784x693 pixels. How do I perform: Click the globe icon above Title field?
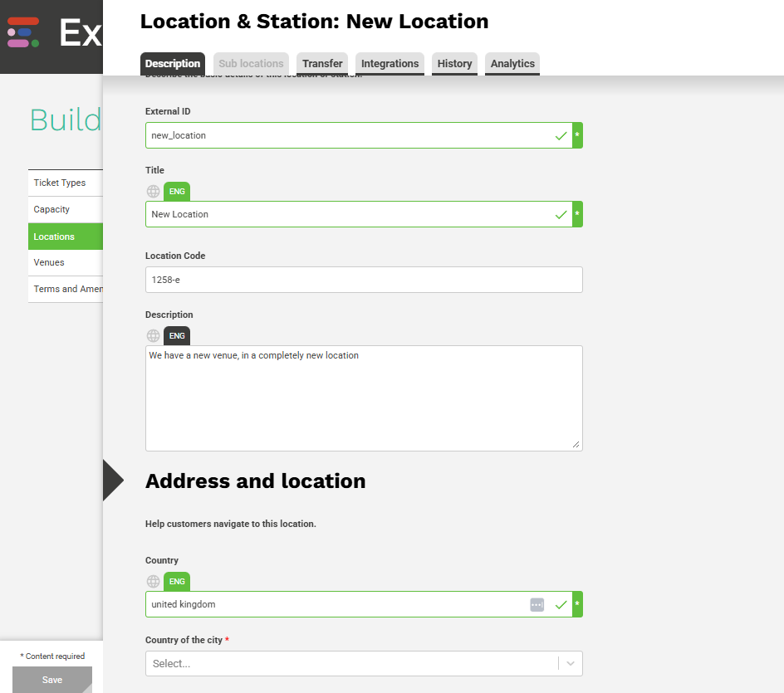154,192
